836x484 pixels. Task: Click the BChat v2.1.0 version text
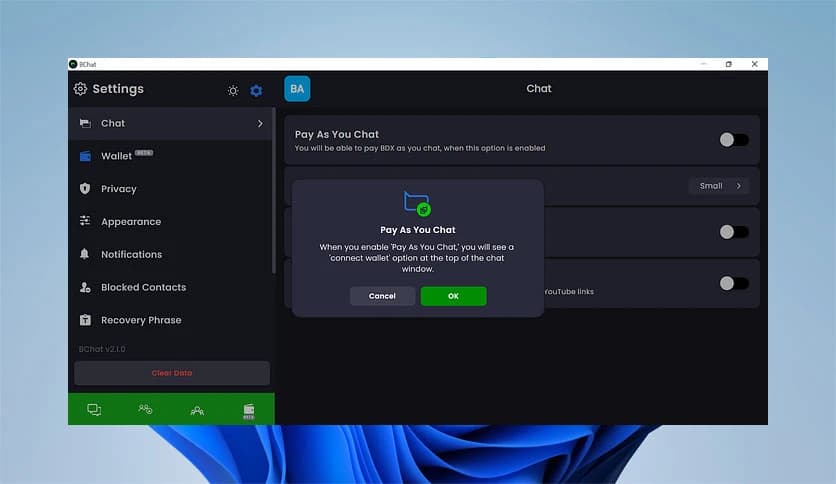point(102,349)
